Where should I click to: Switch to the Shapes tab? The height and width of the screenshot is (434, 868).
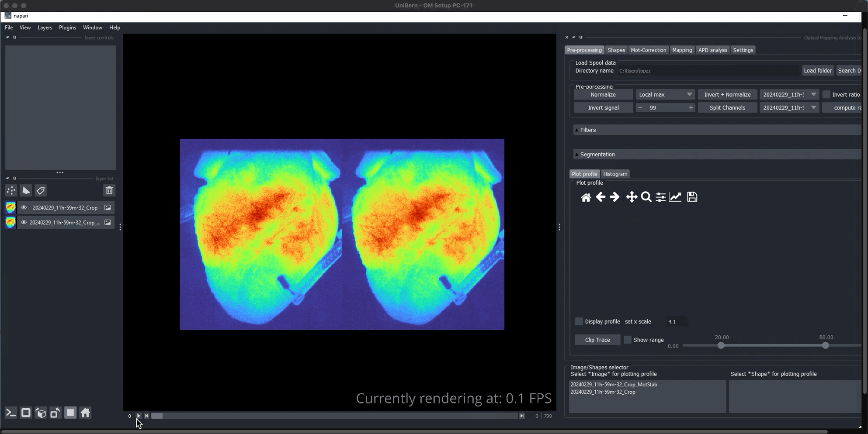pyautogui.click(x=616, y=50)
